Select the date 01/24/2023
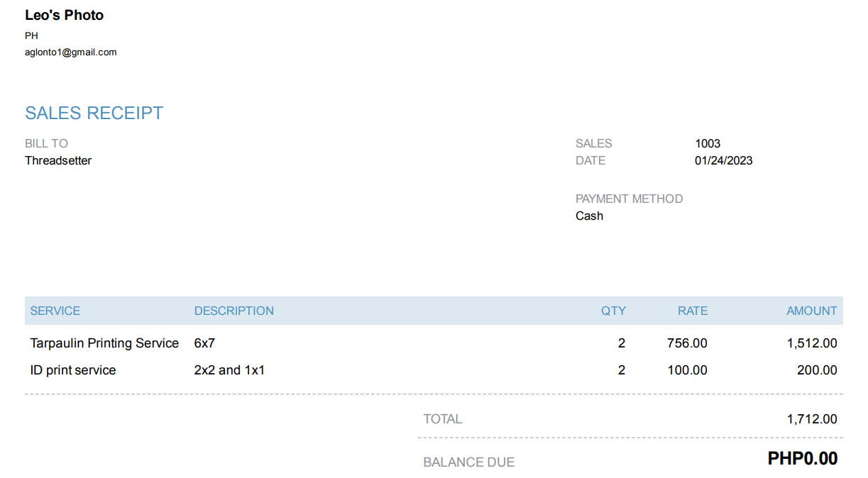 (x=723, y=160)
